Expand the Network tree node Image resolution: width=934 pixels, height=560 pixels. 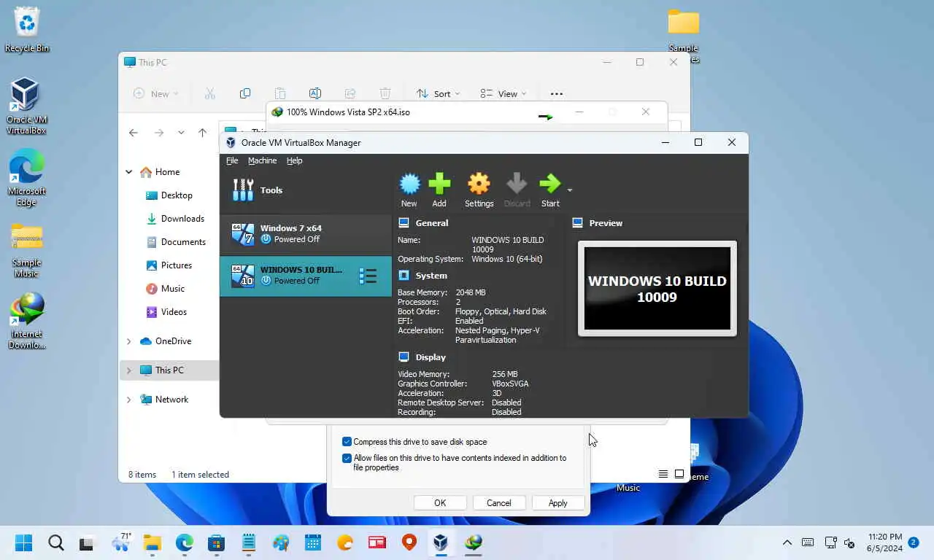coord(129,400)
